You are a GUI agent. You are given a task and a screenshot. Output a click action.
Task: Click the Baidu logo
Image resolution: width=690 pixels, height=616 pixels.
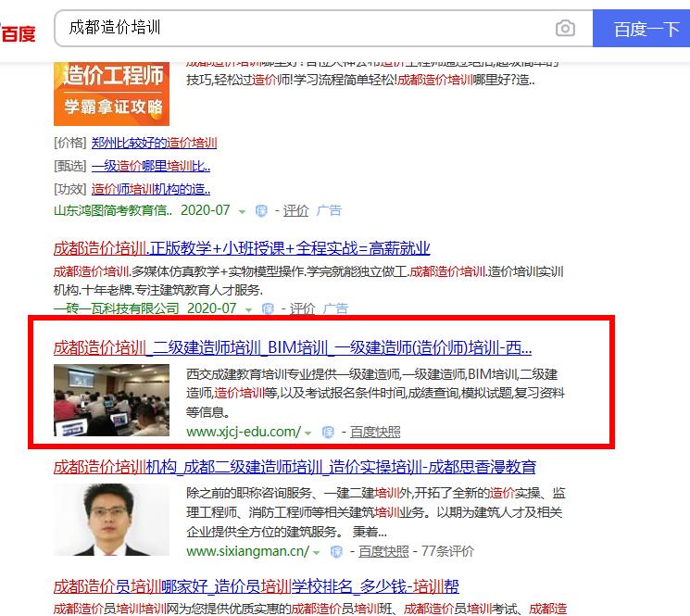pos(18,33)
